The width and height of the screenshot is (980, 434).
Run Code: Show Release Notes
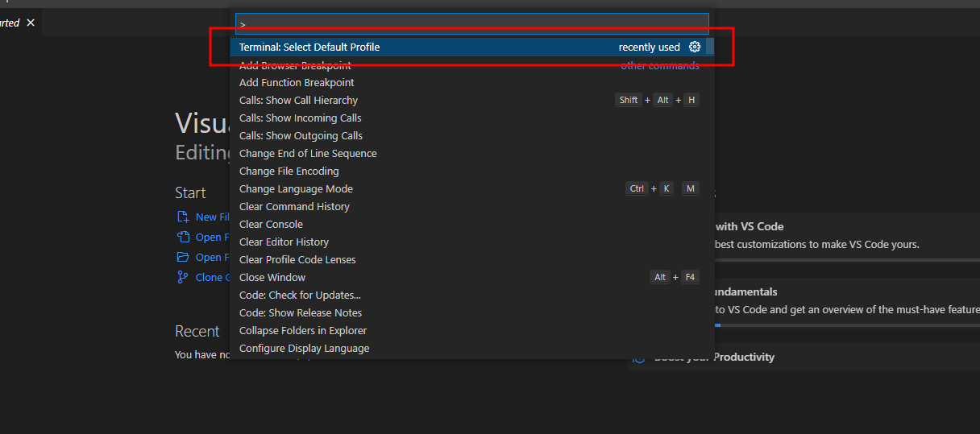pyautogui.click(x=468, y=312)
